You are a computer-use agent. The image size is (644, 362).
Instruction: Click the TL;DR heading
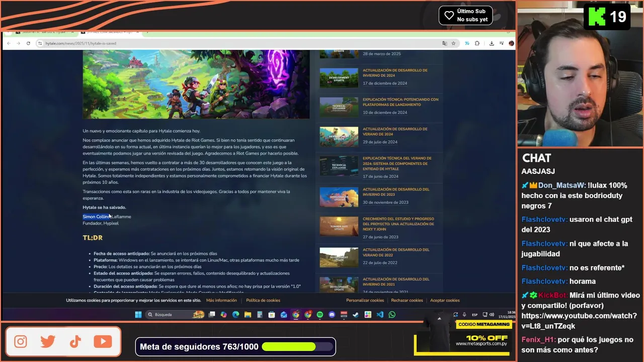coord(93,237)
